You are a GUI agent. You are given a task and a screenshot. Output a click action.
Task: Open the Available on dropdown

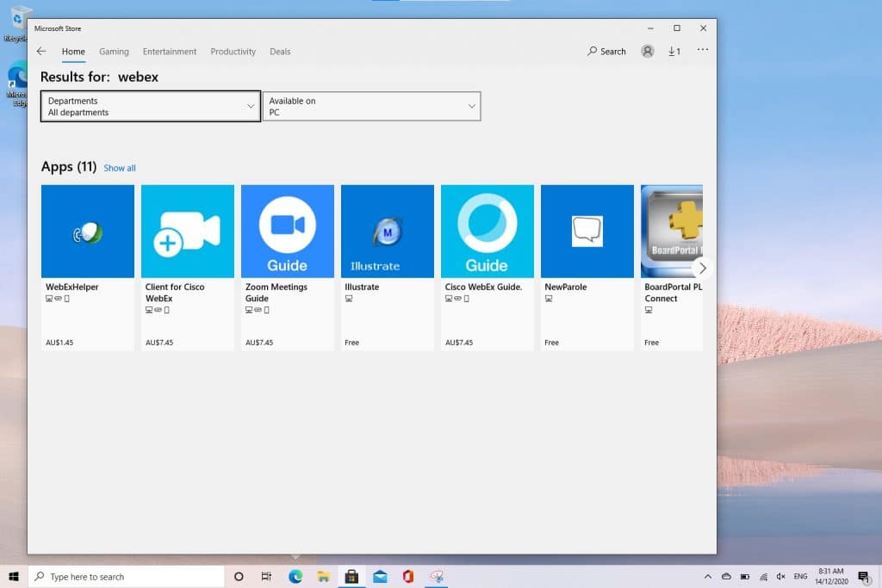(371, 105)
